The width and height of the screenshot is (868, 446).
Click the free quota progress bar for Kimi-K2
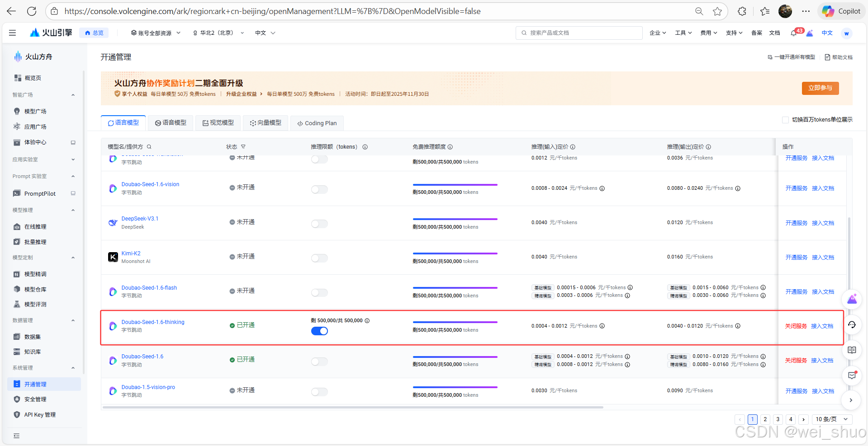455,254
